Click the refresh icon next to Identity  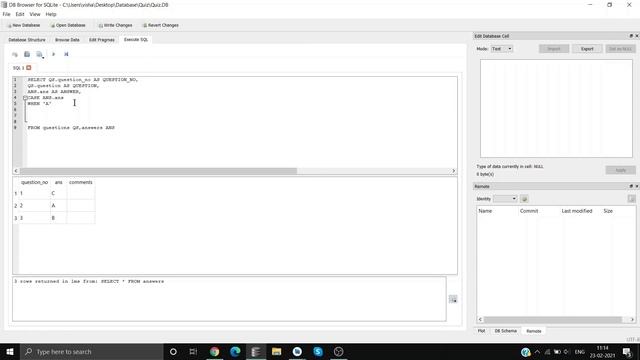click(524, 199)
